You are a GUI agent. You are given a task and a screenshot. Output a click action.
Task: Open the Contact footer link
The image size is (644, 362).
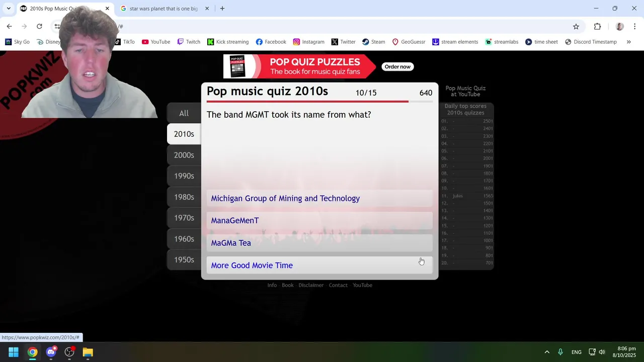tap(338, 285)
